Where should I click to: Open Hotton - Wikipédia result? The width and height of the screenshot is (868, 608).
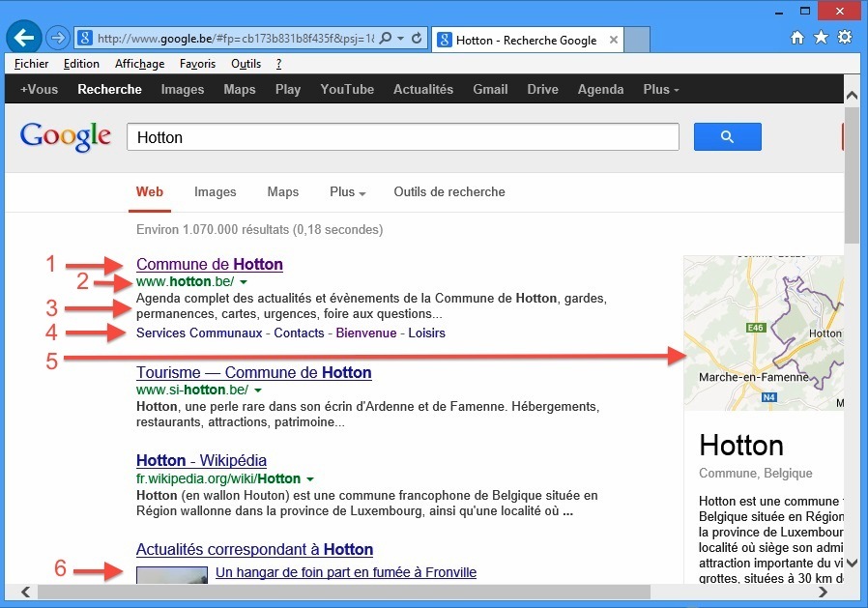point(201,460)
